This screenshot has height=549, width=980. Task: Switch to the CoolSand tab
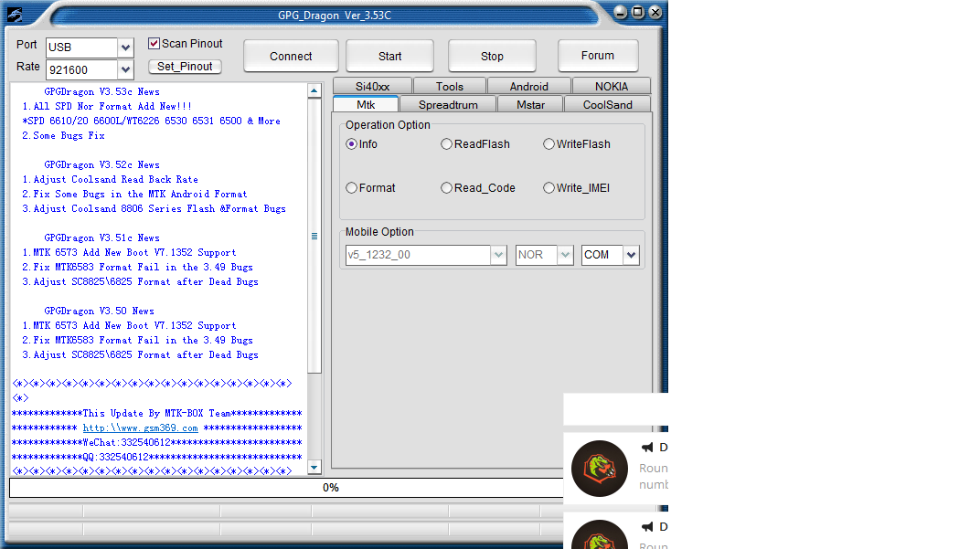click(x=607, y=104)
